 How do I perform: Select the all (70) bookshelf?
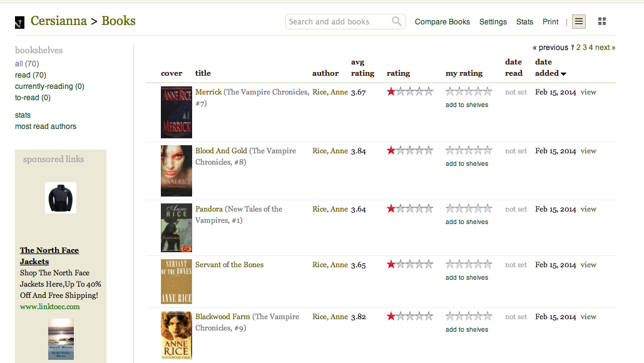27,64
